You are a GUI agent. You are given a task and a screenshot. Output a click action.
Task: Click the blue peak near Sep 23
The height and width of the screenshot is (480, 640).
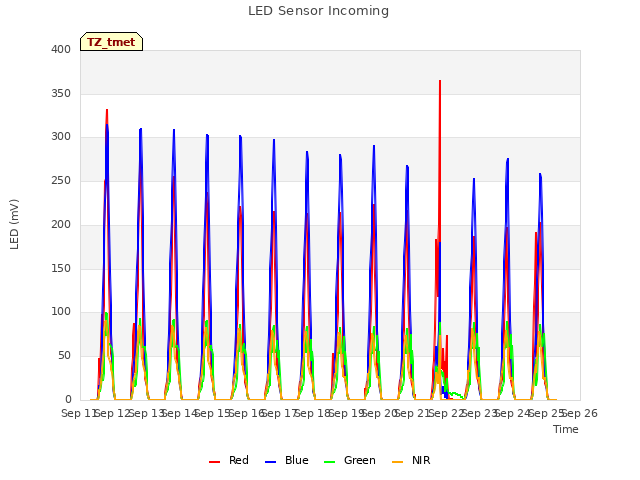point(474,180)
